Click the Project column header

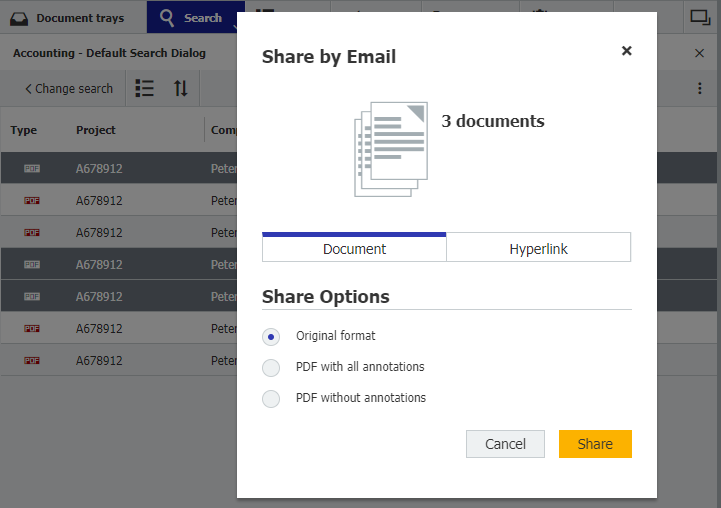point(96,130)
